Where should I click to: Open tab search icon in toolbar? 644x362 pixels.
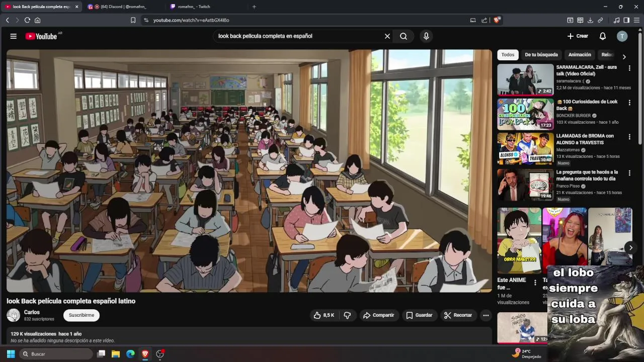tap(570, 20)
